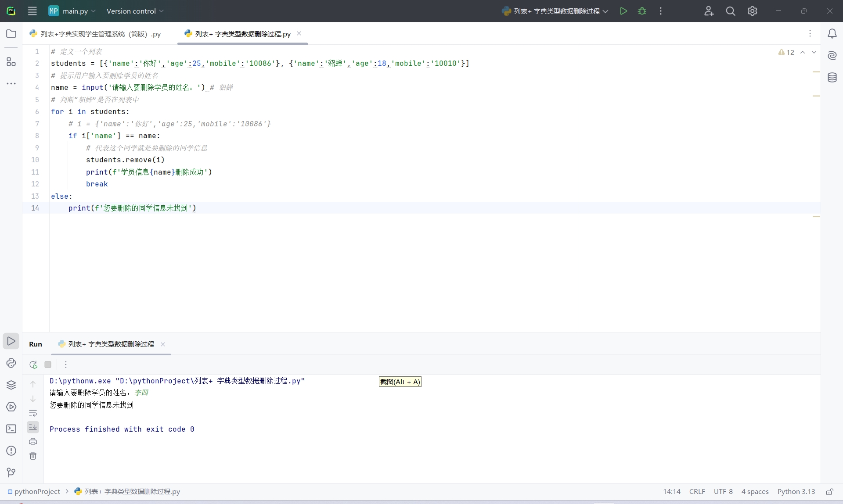Toggle soft-wrap in the run console
The width and height of the screenshot is (843, 504).
pyautogui.click(x=33, y=413)
